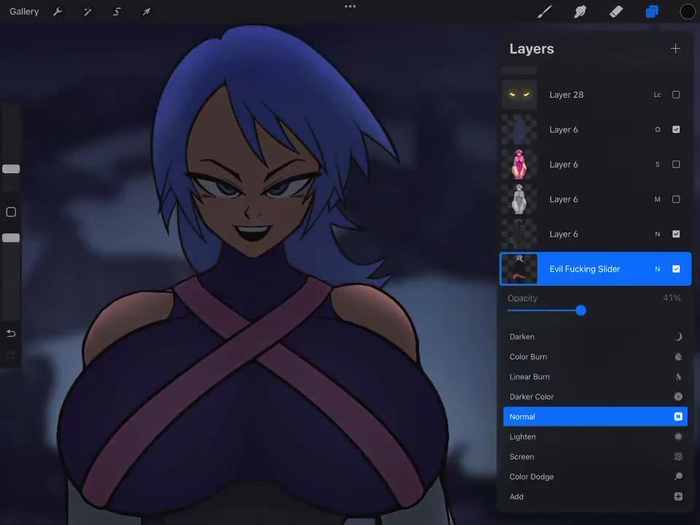This screenshot has height=525, width=700.
Task: Add a new layer with plus
Action: coord(675,49)
